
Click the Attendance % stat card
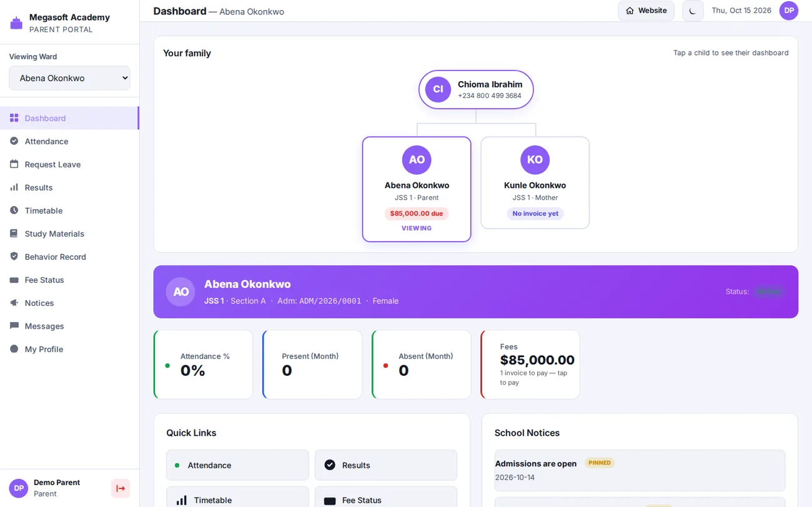[203, 365]
